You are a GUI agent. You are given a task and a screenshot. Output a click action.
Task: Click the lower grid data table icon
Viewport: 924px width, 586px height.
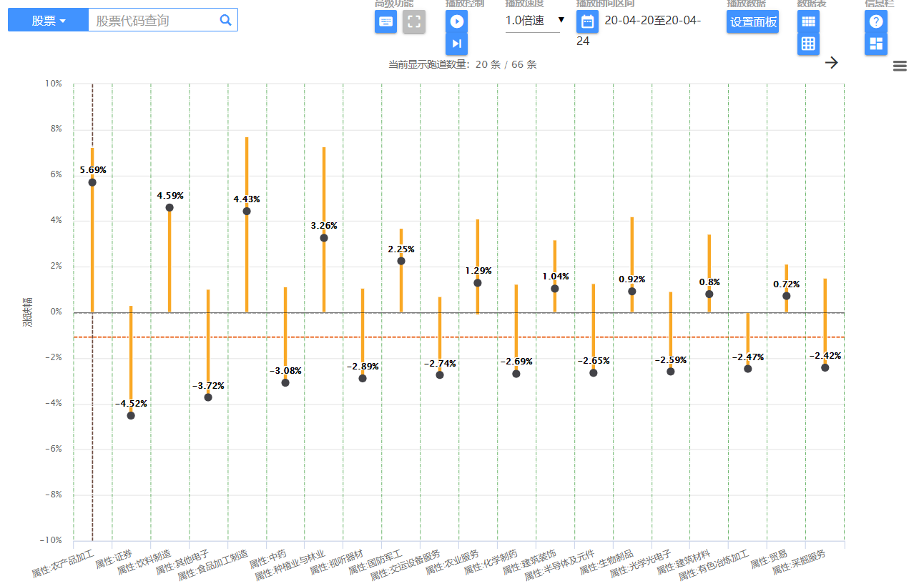click(x=808, y=44)
